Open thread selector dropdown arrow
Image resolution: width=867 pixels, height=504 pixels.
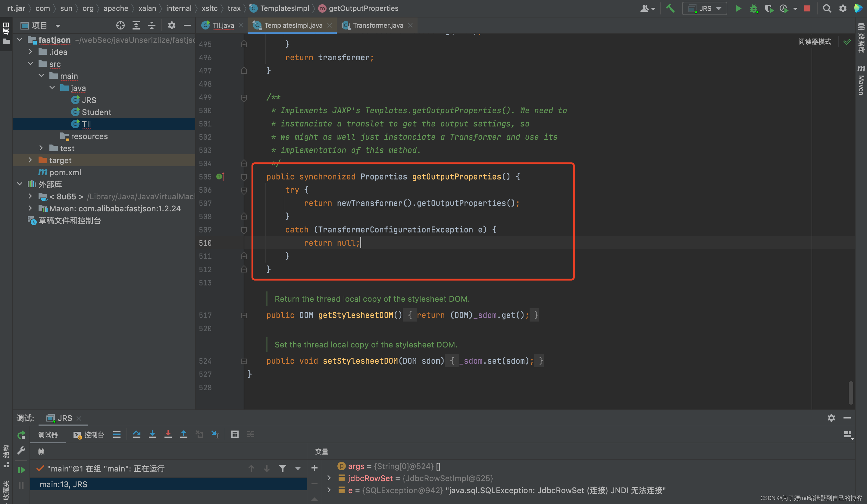tap(298, 468)
